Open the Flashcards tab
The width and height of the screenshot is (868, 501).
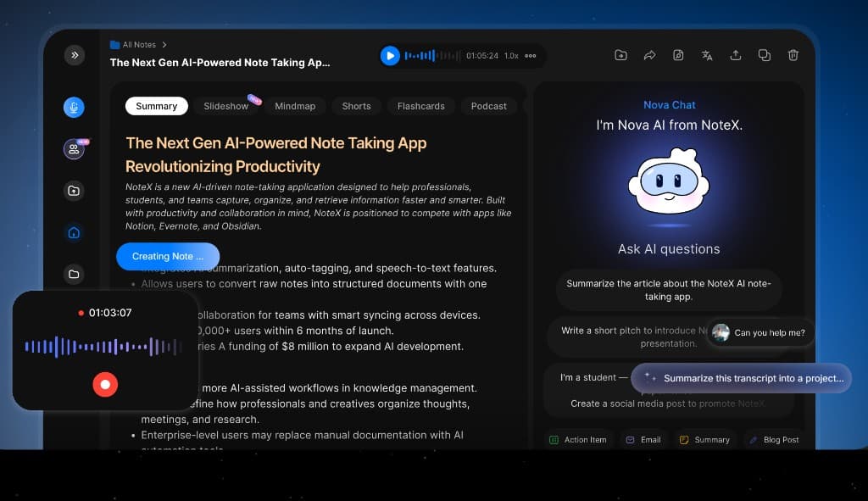420,106
